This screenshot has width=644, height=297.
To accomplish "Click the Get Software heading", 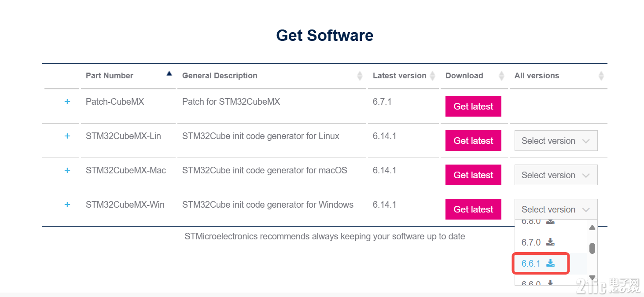I will (325, 35).
